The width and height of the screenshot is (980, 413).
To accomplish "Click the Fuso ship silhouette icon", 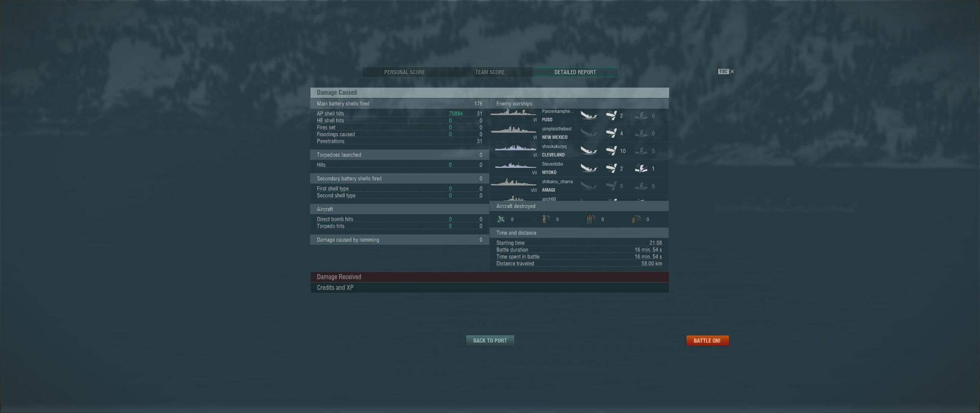I will (513, 113).
